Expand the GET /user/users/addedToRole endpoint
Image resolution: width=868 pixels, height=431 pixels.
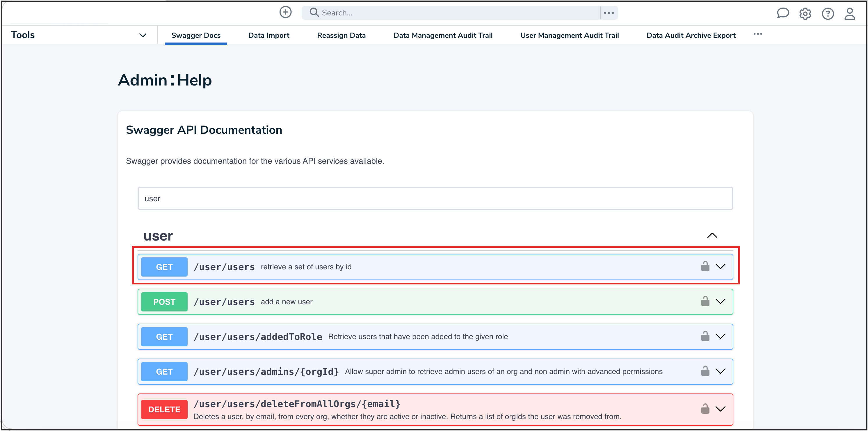tap(721, 336)
